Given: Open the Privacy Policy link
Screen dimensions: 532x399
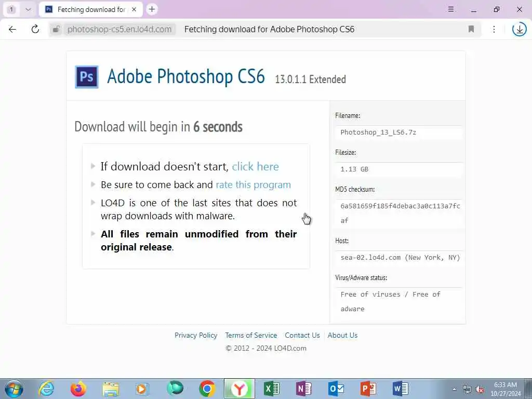Looking at the screenshot, I should (196, 335).
